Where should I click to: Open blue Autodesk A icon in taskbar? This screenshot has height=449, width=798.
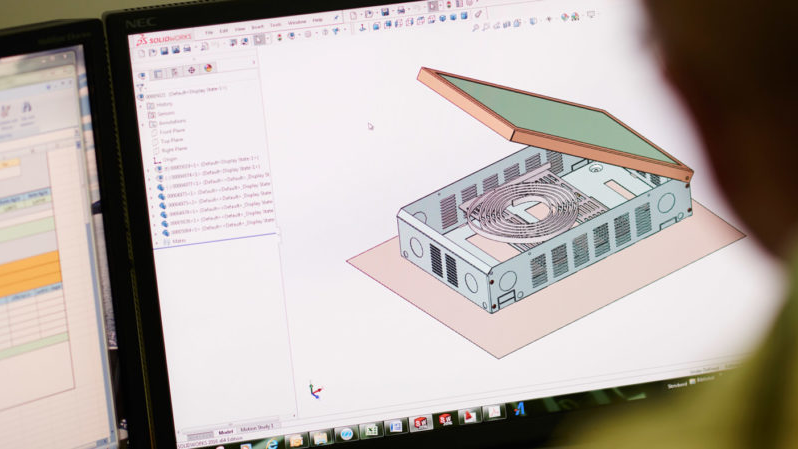click(519, 408)
